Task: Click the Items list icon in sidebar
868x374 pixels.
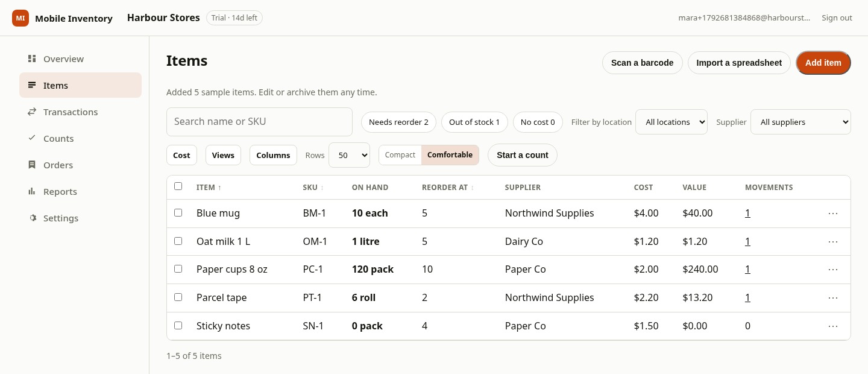Action: (x=32, y=85)
